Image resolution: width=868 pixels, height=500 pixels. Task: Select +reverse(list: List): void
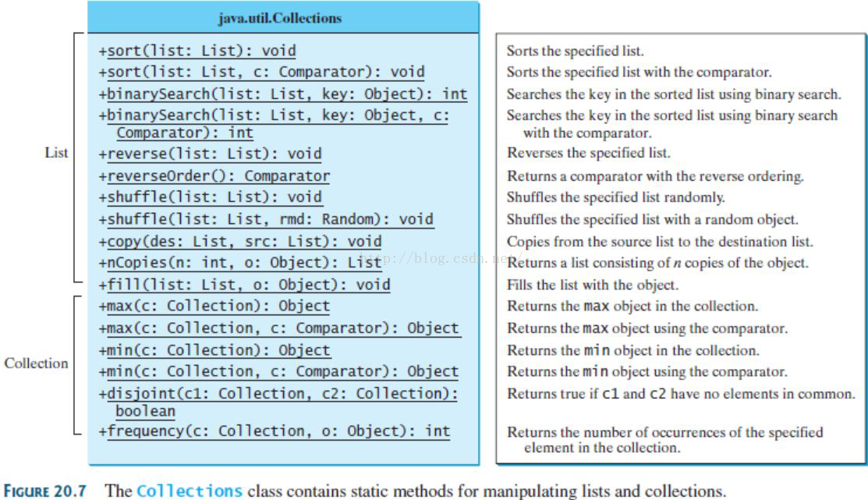point(210,154)
